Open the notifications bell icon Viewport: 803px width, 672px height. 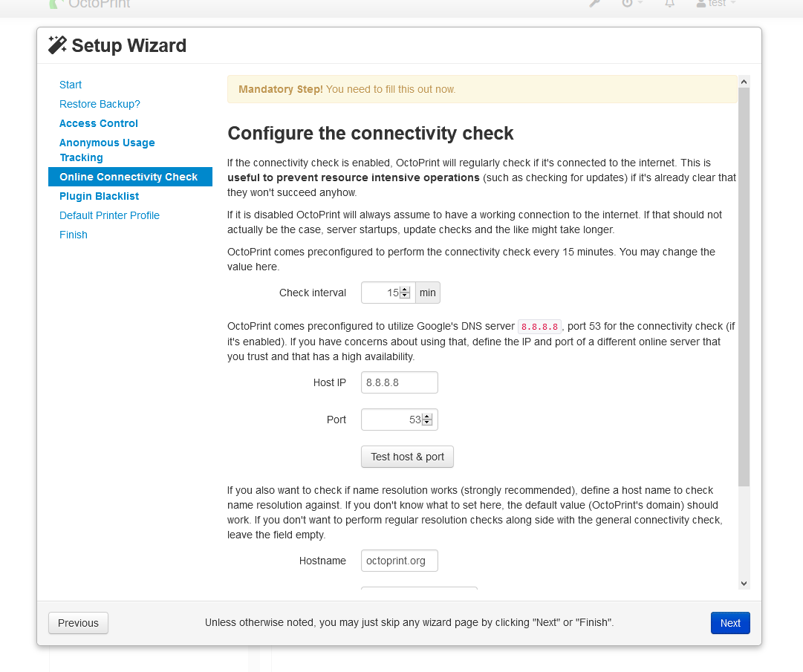click(669, 4)
